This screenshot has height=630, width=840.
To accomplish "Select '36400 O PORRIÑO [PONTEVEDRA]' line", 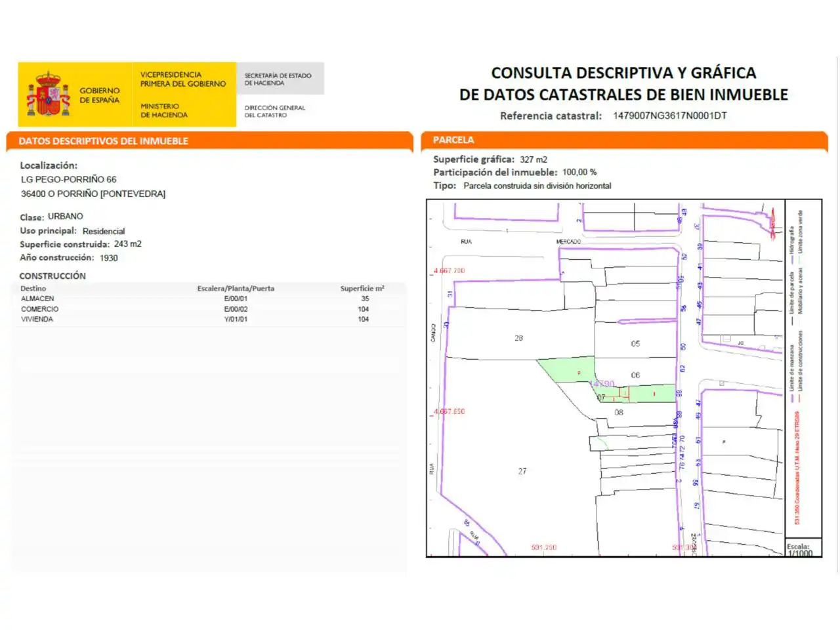I will click(x=93, y=194).
